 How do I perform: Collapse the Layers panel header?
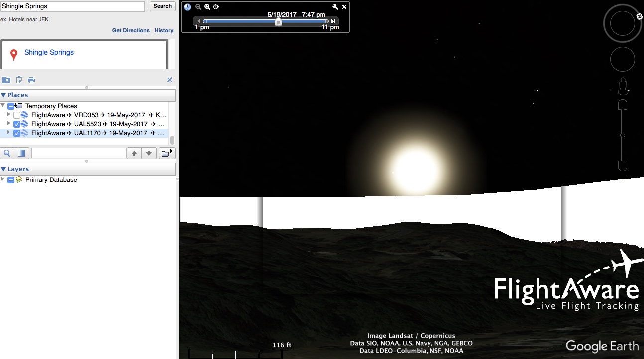pyautogui.click(x=3, y=169)
